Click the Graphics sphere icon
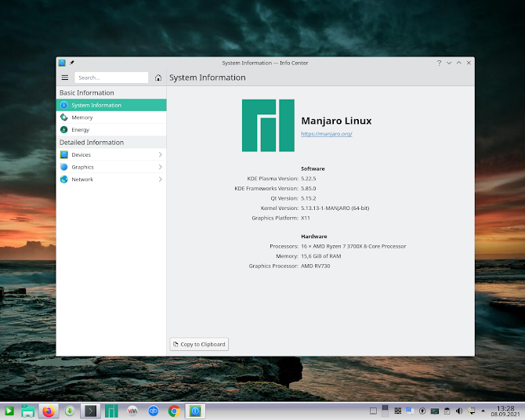 click(64, 167)
